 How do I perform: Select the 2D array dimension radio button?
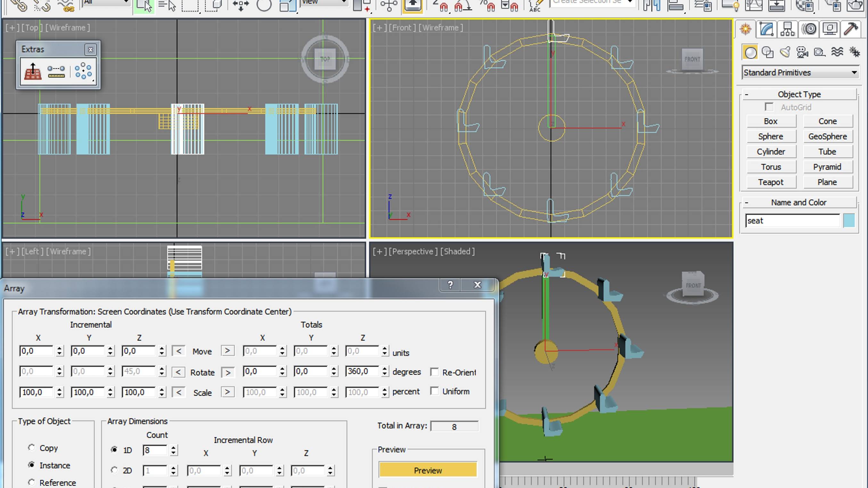coord(114,470)
